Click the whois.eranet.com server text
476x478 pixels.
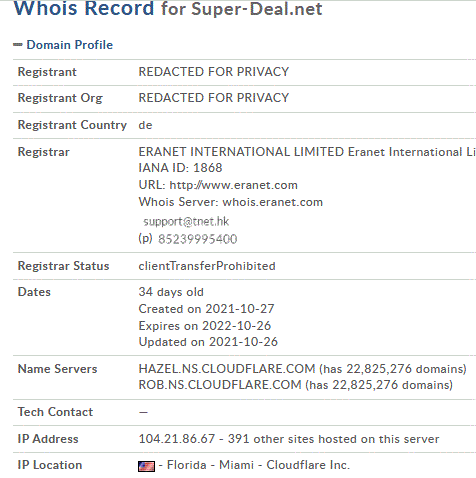click(272, 202)
